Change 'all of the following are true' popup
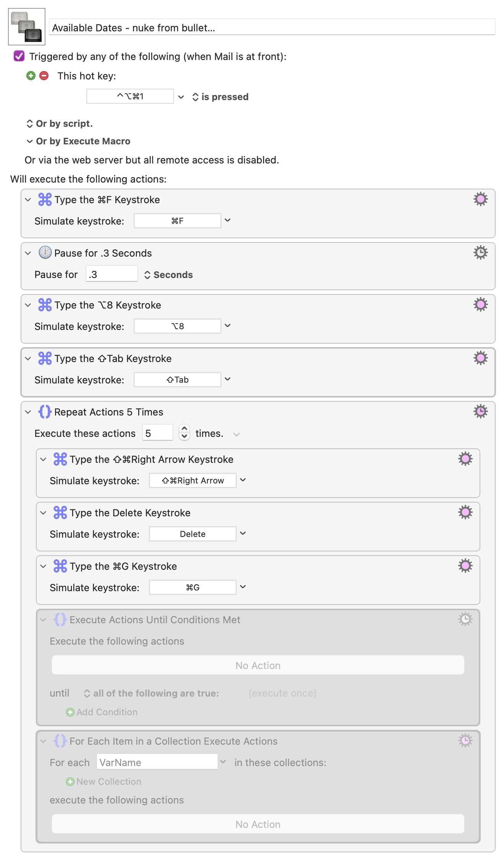This screenshot has width=504, height=860. (152, 693)
